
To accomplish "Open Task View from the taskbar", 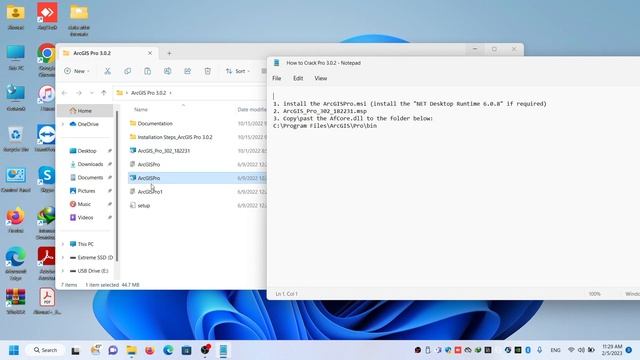I will click(76, 350).
